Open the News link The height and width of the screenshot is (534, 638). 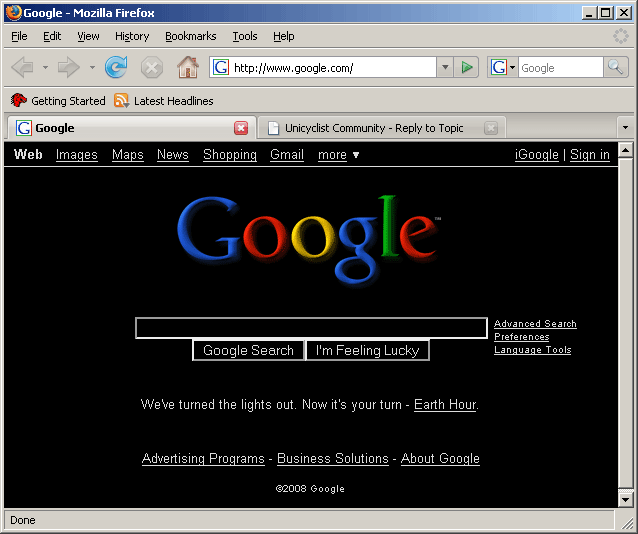(173, 155)
